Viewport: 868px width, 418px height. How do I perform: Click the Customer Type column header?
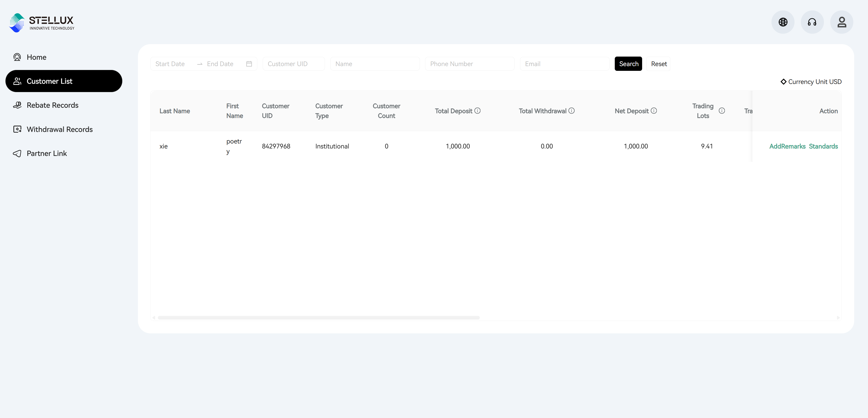[329, 111]
